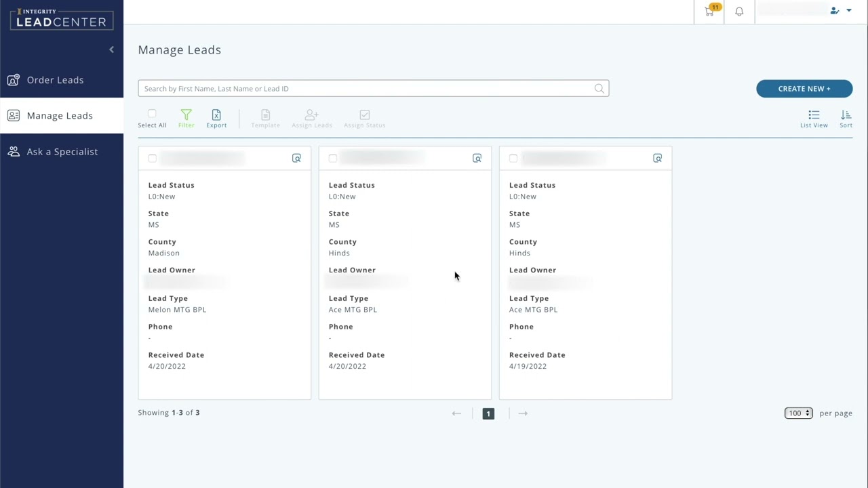Change the 100 per page selector
The height and width of the screenshot is (488, 868).
pyautogui.click(x=798, y=413)
